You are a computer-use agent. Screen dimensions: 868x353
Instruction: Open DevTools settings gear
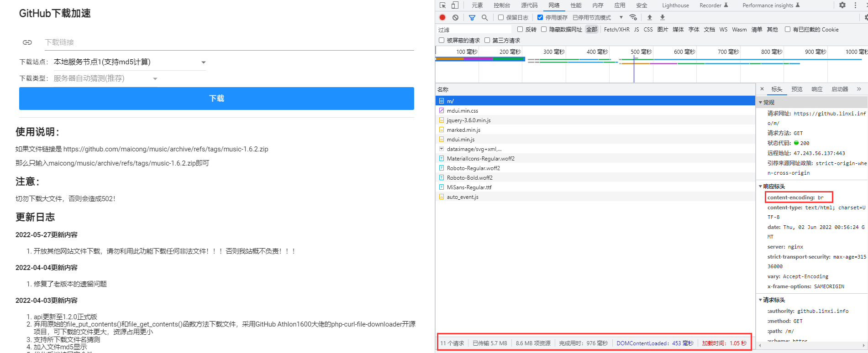pyautogui.click(x=842, y=5)
